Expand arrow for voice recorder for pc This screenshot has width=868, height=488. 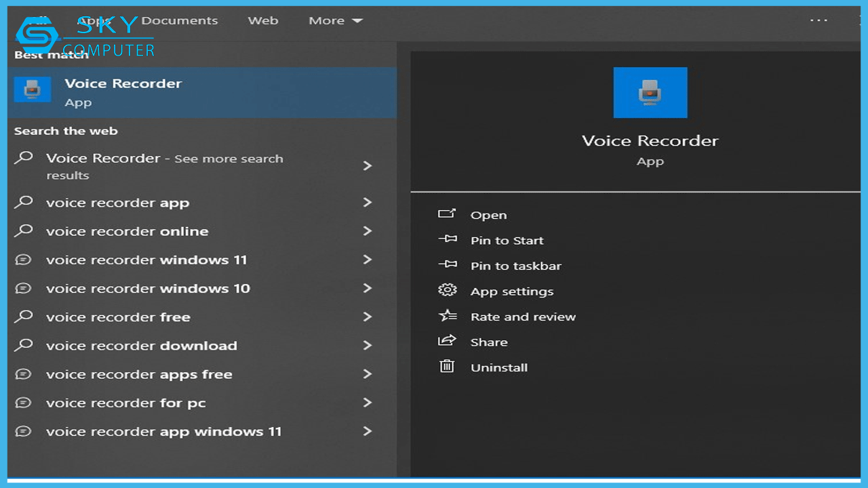coord(368,403)
